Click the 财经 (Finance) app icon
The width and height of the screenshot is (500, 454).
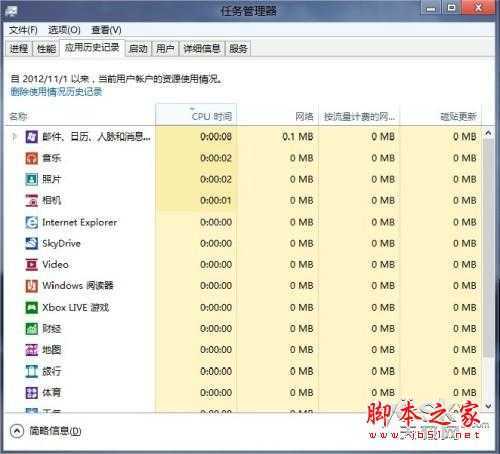pyautogui.click(x=32, y=329)
